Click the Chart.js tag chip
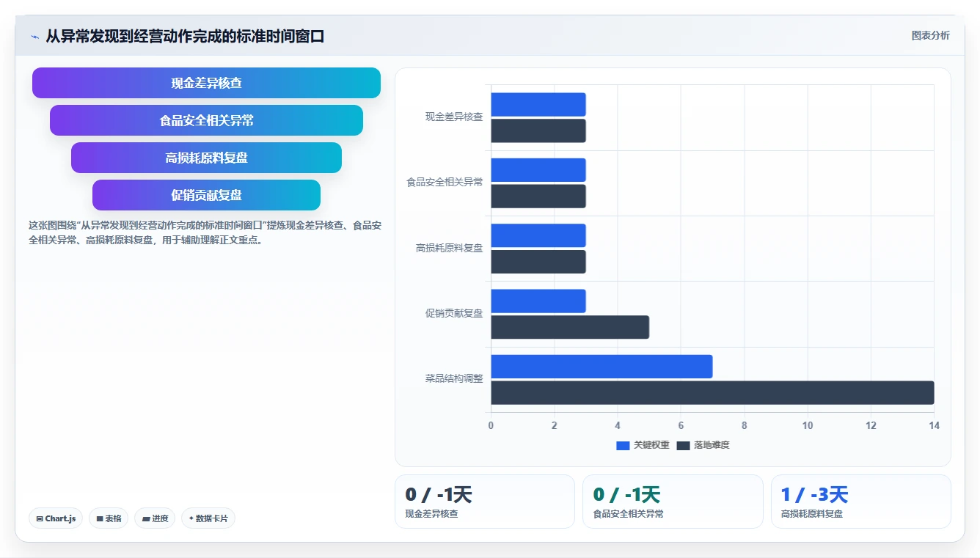 coord(56,518)
